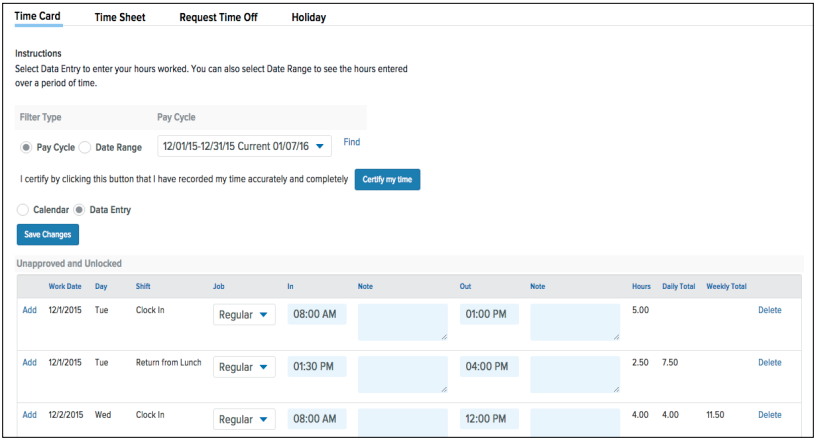The height and width of the screenshot is (443, 819).
Task: Choose the Calendar view radio button
Action: 22,210
